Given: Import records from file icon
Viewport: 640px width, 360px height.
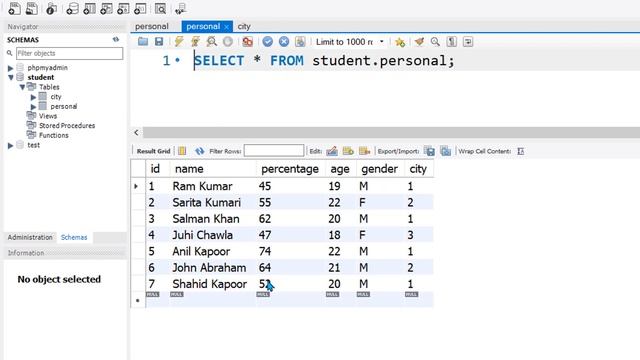Looking at the screenshot, I should (446, 151).
